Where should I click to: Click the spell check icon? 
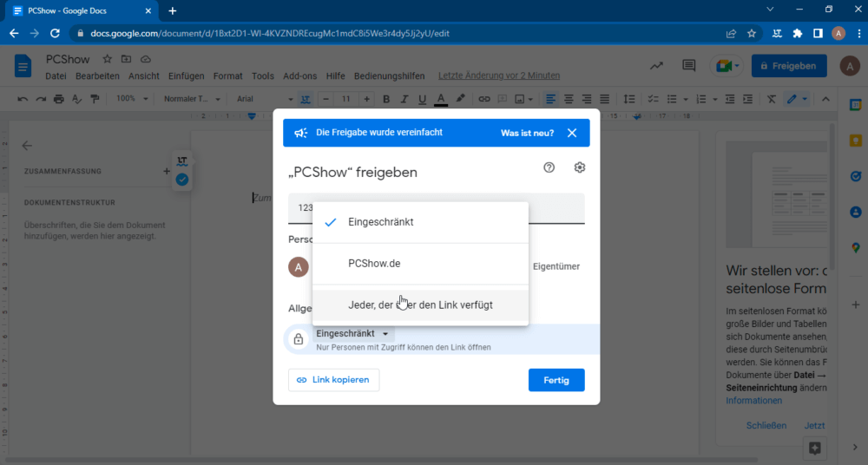[x=77, y=99]
